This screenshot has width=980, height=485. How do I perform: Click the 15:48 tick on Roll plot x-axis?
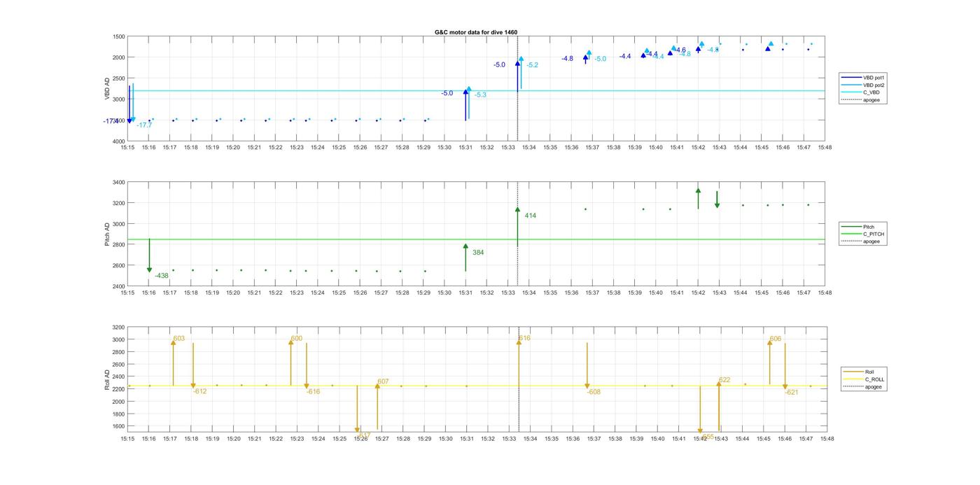[827, 439]
